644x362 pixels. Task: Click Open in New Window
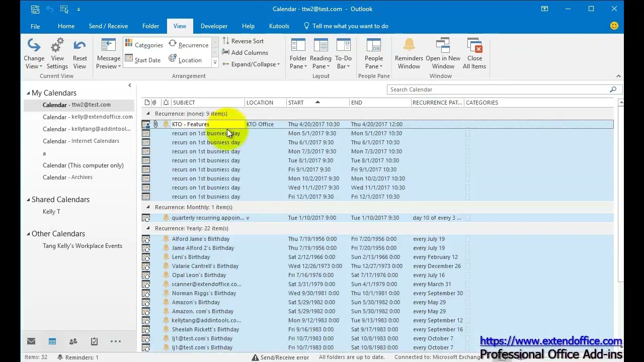443,54
